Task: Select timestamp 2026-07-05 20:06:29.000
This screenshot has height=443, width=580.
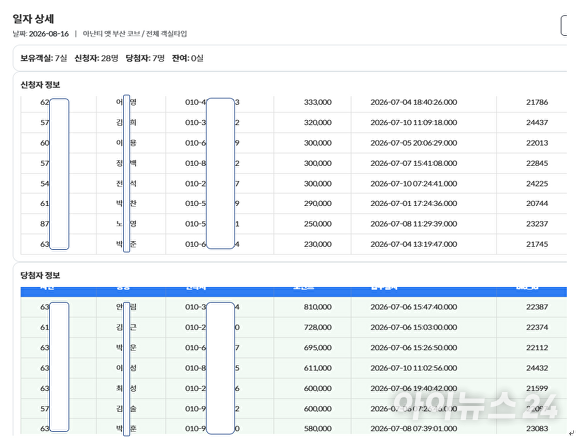Action: pyautogui.click(x=414, y=143)
